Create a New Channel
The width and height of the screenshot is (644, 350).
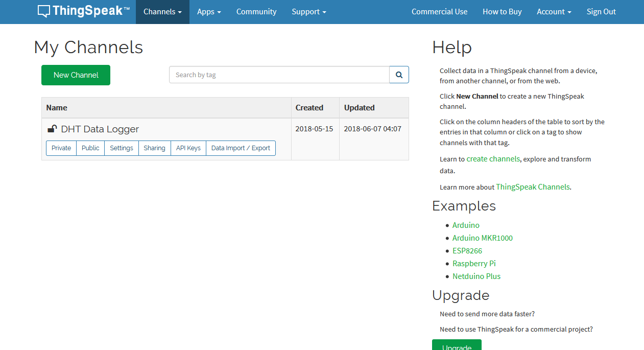(76, 75)
